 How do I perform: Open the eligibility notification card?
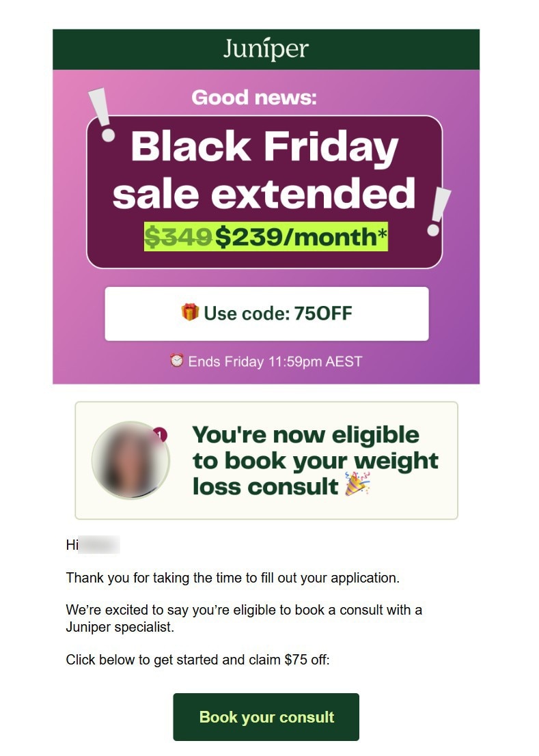pyautogui.click(x=265, y=458)
